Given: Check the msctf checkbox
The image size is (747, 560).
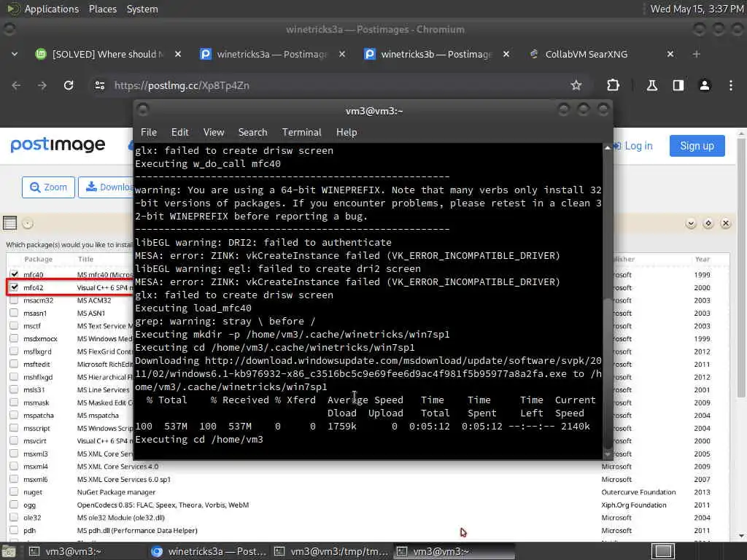Looking at the screenshot, I should coord(15,326).
